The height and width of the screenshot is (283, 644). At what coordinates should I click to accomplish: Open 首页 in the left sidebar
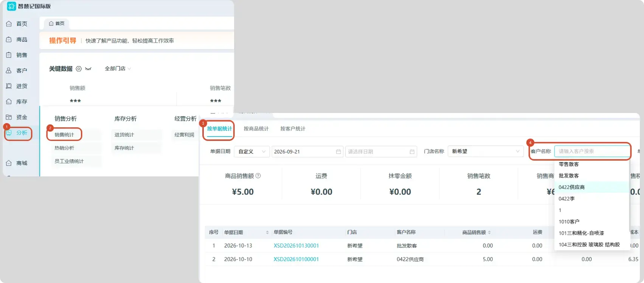tap(17, 24)
